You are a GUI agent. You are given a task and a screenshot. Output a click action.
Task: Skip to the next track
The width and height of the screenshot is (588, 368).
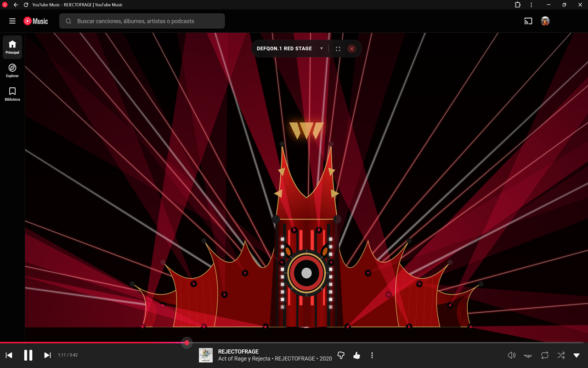click(47, 355)
